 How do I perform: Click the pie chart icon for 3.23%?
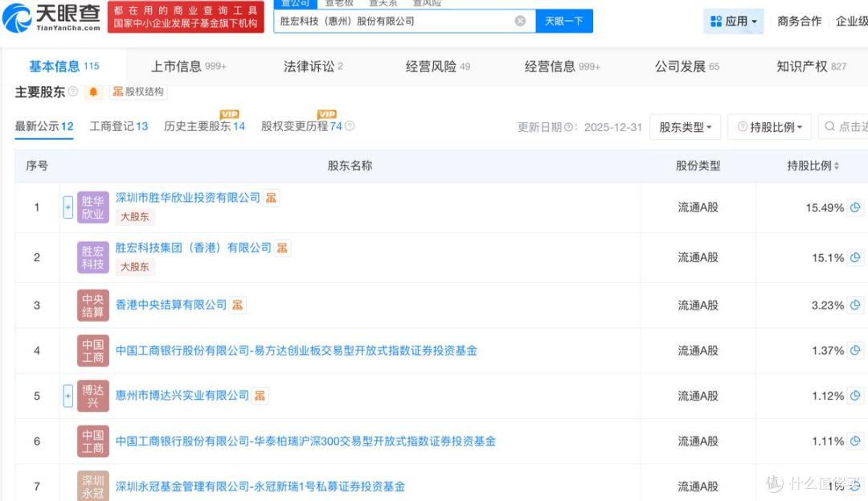point(855,305)
